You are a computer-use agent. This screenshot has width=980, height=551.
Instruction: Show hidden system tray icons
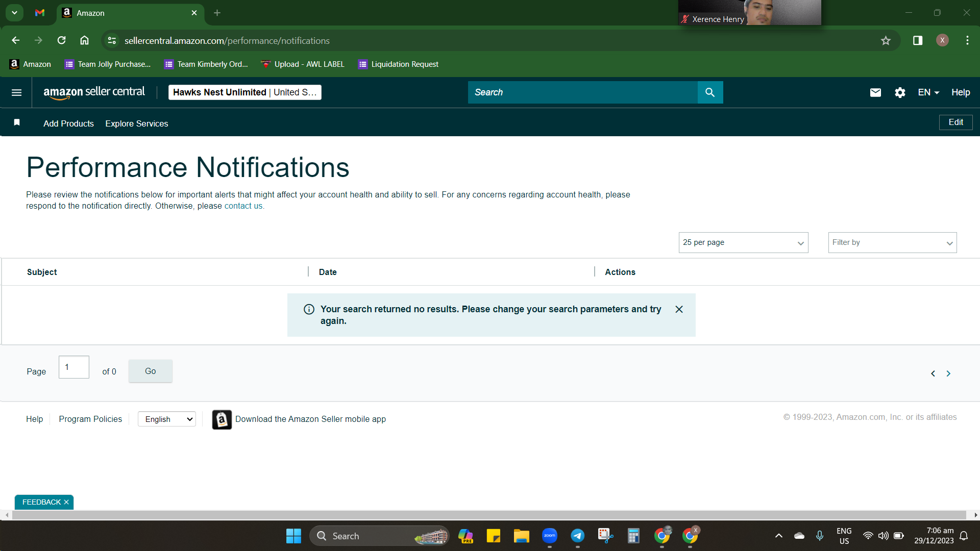coord(778,536)
